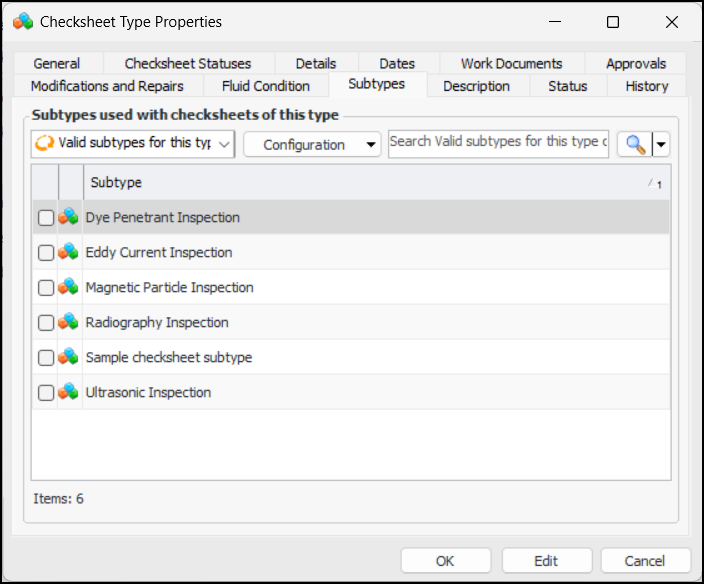
Task: Click the Sample checksheet subtype row icon
Action: tap(68, 357)
